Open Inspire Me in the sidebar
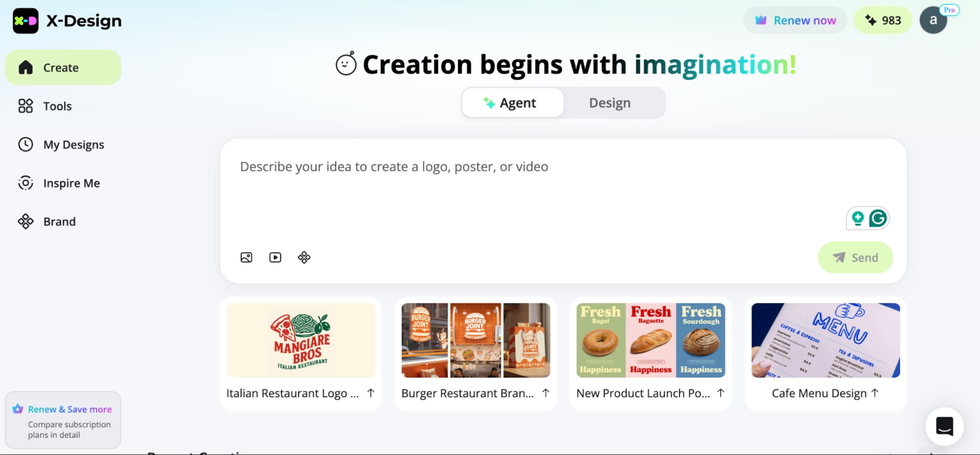The image size is (980, 455). tap(72, 183)
